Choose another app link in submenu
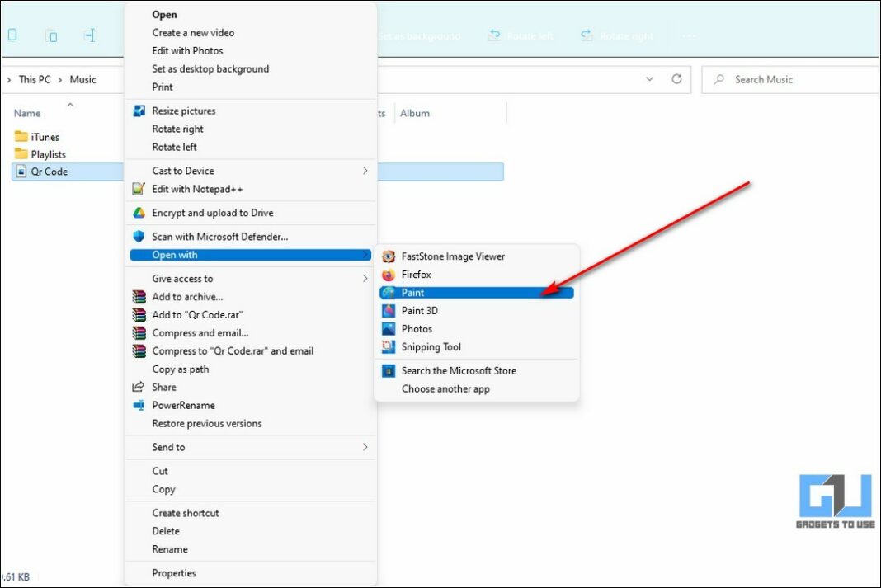 pos(445,389)
